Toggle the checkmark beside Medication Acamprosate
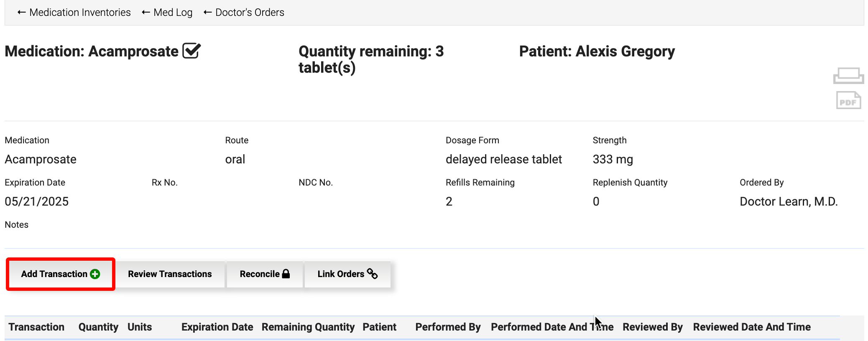The height and width of the screenshot is (341, 868). [x=191, y=51]
